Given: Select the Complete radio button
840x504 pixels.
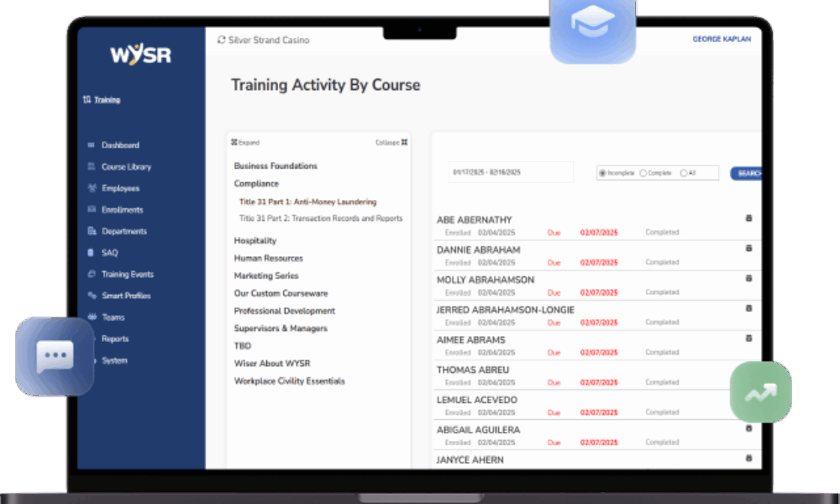Looking at the screenshot, I should 643,173.
